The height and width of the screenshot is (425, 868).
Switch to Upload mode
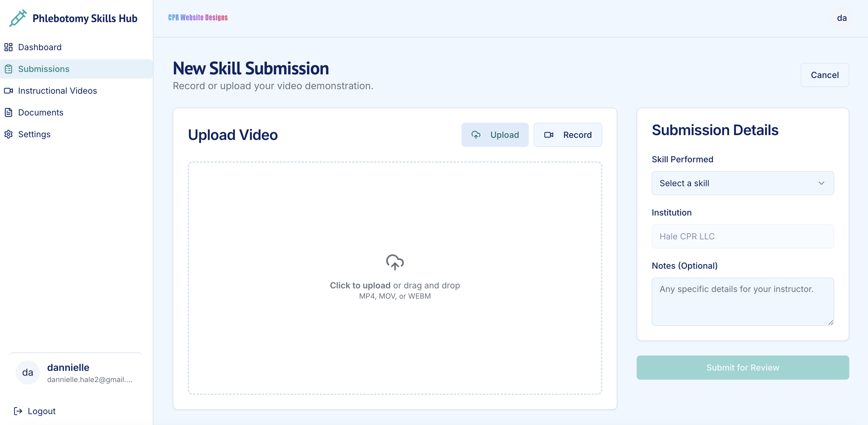point(495,135)
